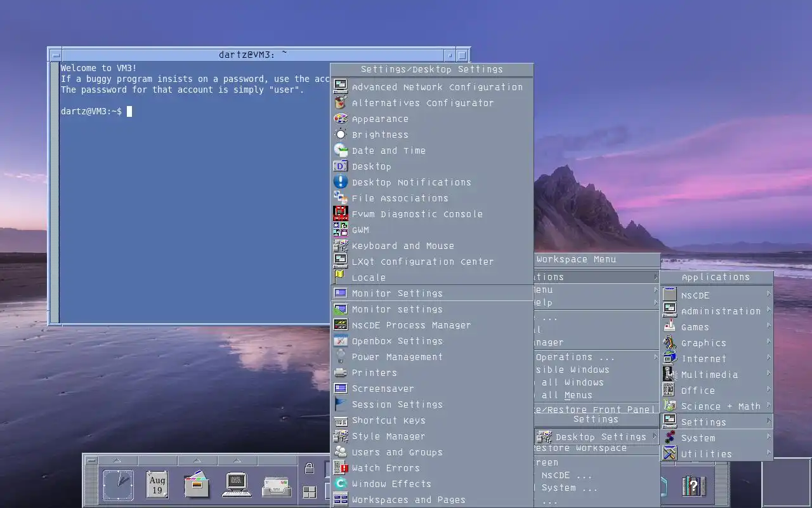Open Session Settings flag icon

[341, 404]
